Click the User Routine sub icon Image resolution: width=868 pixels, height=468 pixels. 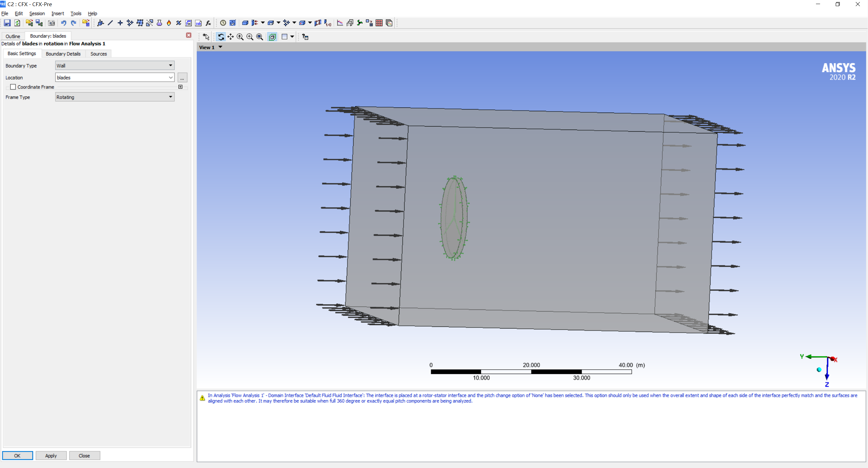tap(198, 23)
